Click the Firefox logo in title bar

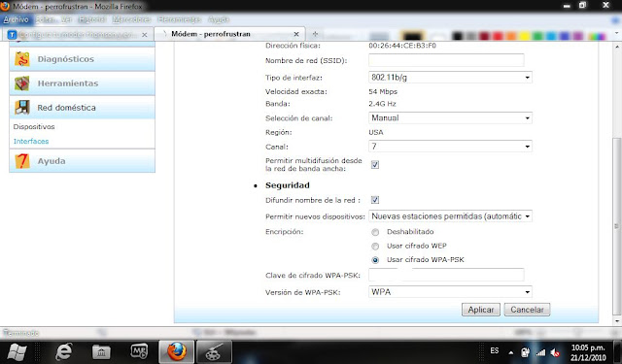[5, 6]
